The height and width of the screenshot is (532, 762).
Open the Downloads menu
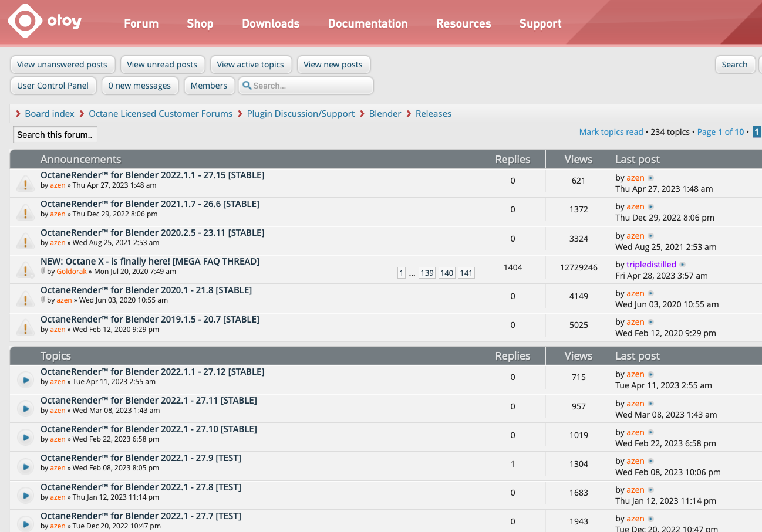[x=271, y=23]
